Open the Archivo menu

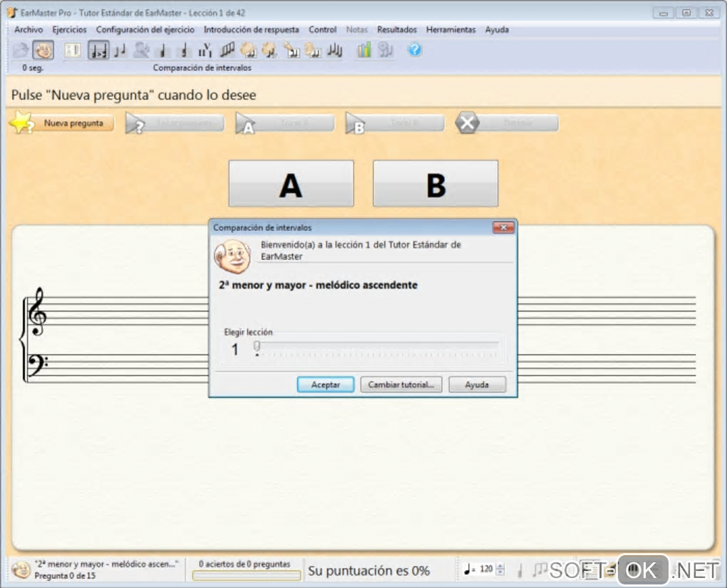pyautogui.click(x=29, y=30)
